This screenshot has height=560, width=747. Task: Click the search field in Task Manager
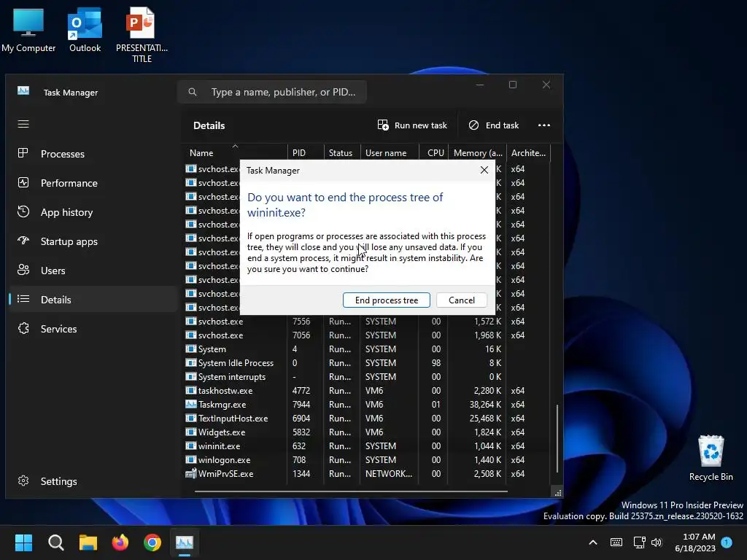(x=272, y=92)
